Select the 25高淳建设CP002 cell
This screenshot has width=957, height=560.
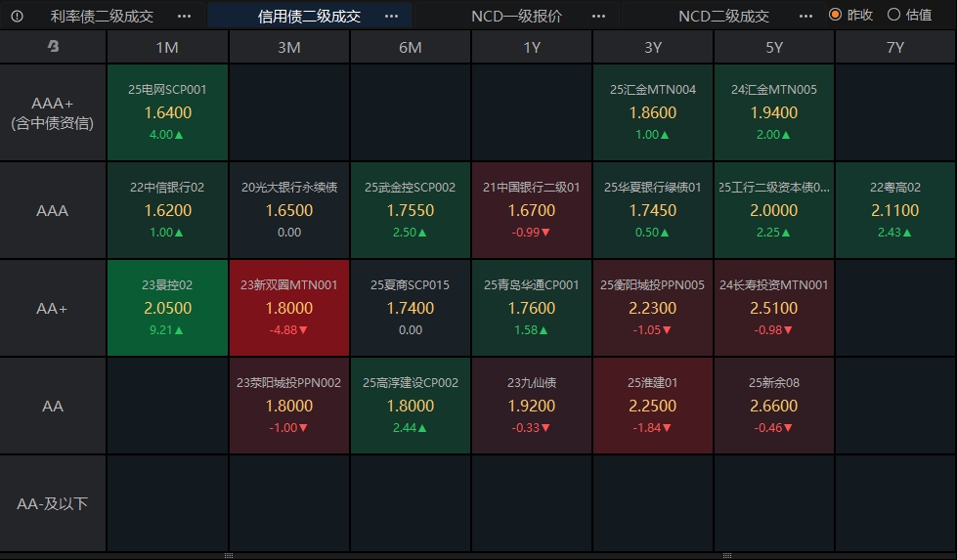coord(411,406)
